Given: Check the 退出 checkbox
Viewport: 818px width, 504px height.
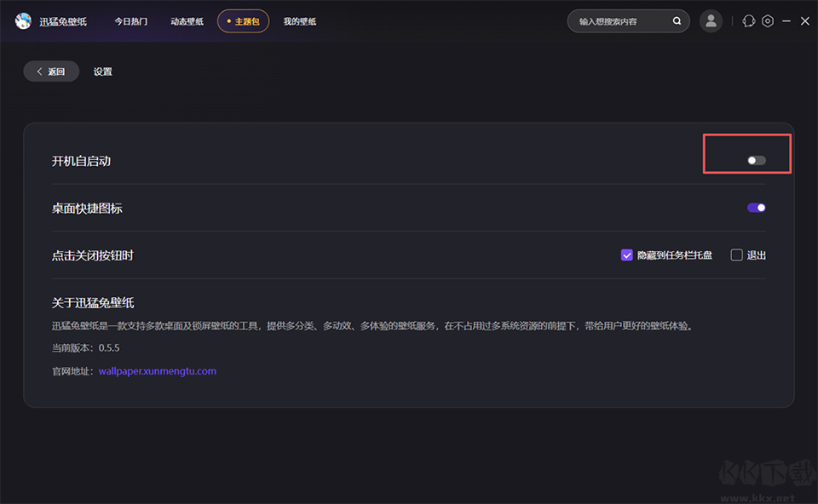Looking at the screenshot, I should click(x=736, y=255).
